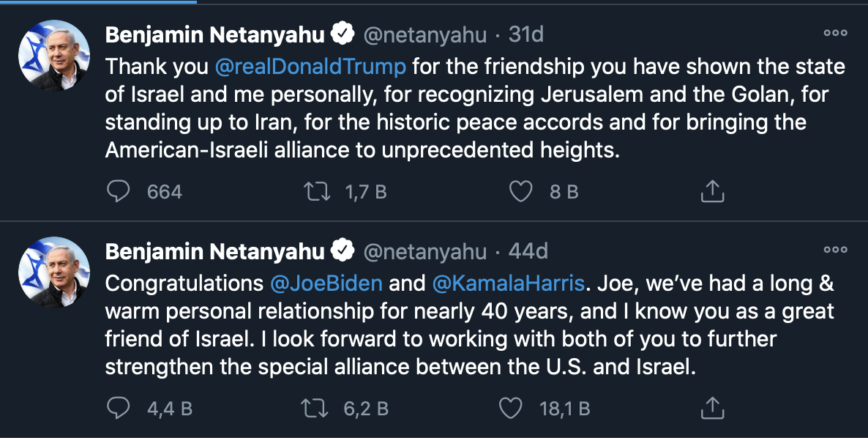The width and height of the screenshot is (868, 438).
Task: Share the Biden congratulations tweet
Action: pos(712,408)
